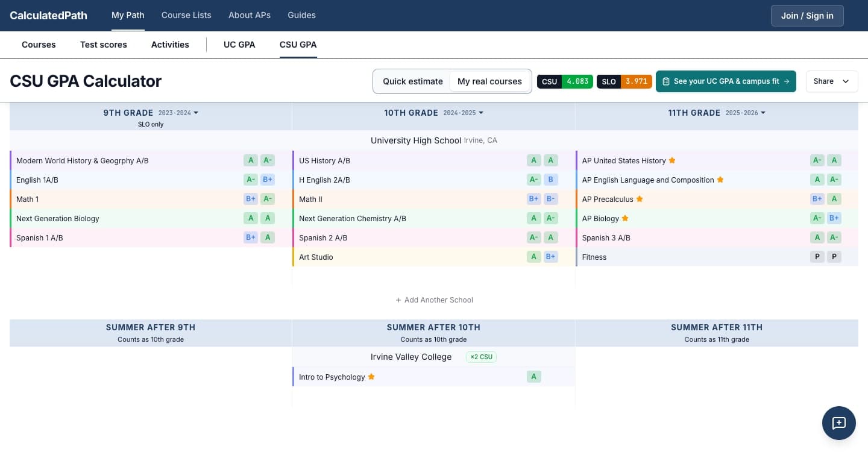
Task: Click the A grade for Intro to Psychology
Action: pyautogui.click(x=533, y=377)
